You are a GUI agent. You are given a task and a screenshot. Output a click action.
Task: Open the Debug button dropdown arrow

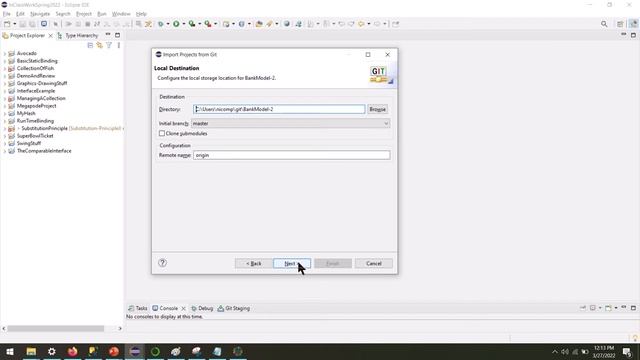click(168, 24)
